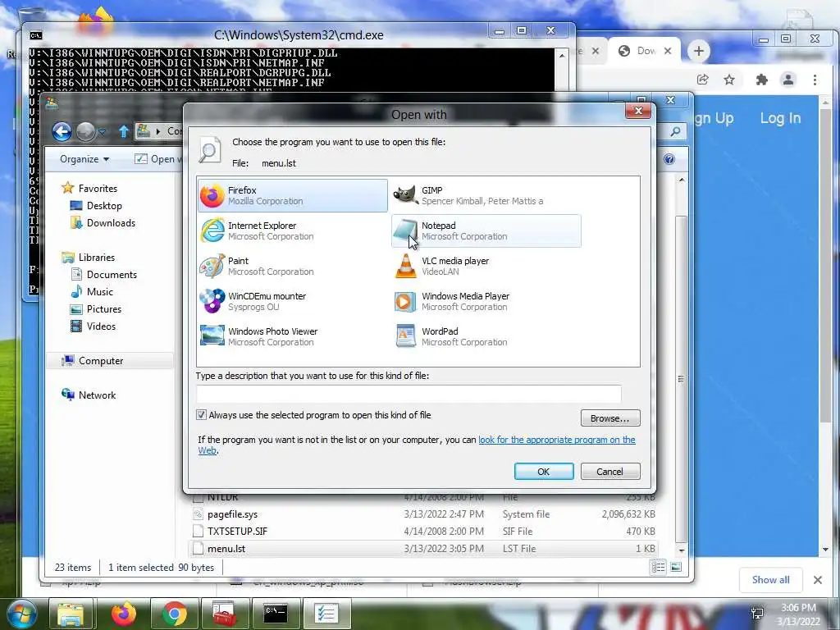840x630 pixels.
Task: Click the Log In link on the webpage
Action: tap(781, 118)
